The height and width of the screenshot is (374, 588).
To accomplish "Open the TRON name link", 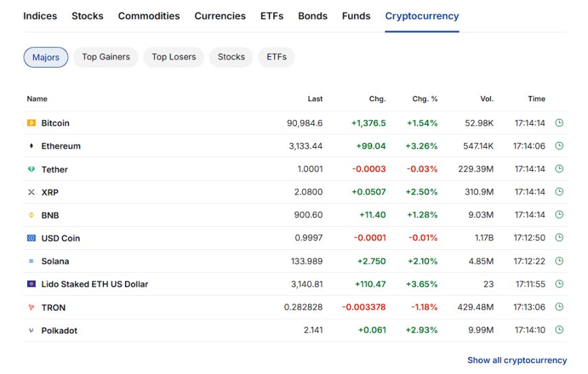I will click(53, 308).
